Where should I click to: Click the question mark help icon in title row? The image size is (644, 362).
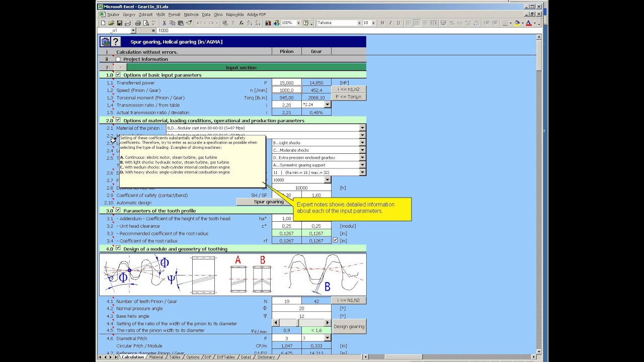click(x=116, y=42)
